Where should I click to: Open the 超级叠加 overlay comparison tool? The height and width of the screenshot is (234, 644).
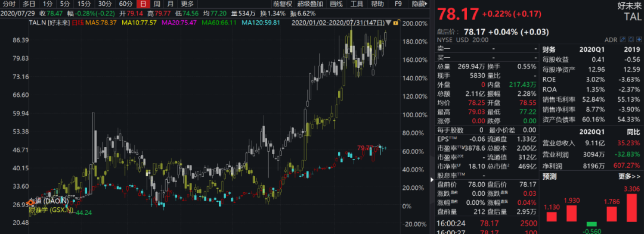tap(310, 4)
